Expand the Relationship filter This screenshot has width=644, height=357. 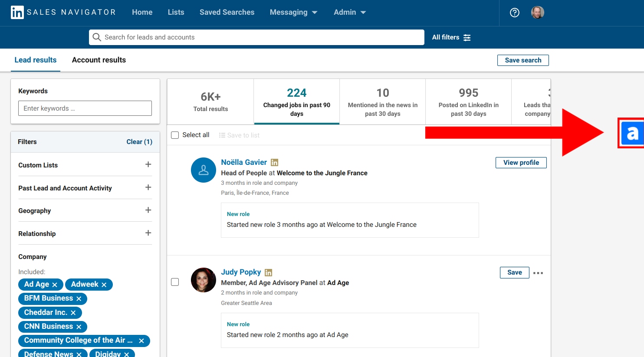[x=148, y=233]
